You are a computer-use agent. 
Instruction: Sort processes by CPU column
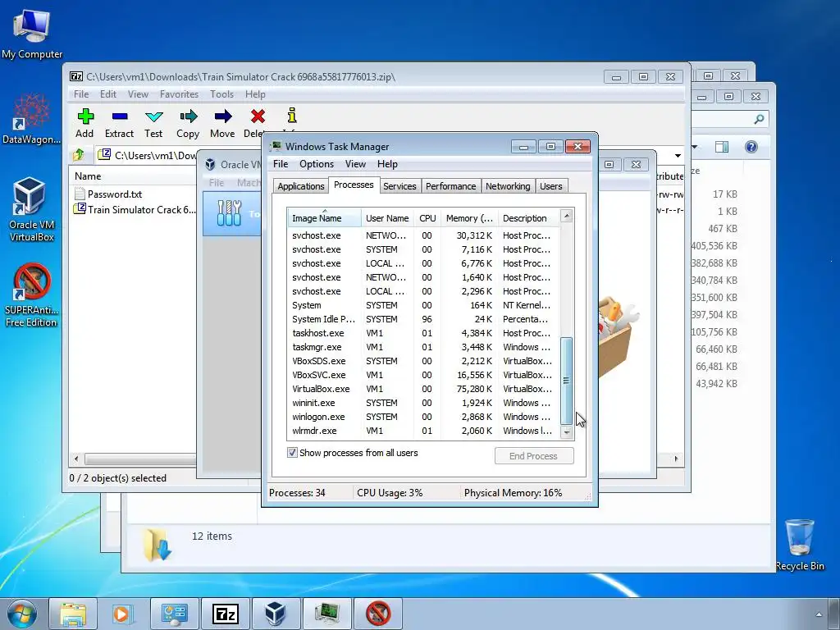[427, 218]
